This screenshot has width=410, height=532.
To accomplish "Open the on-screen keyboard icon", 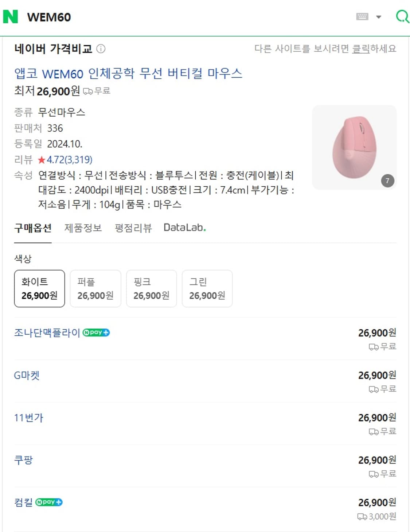I will tap(362, 17).
